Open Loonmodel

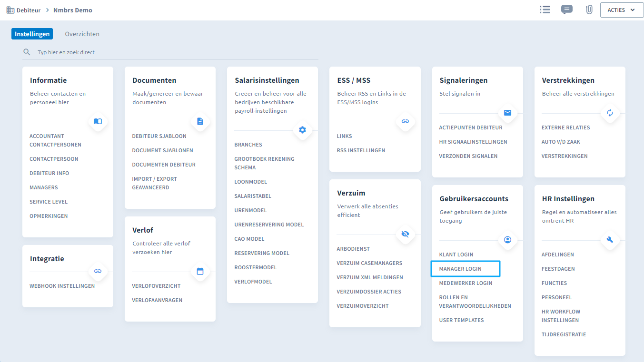click(250, 182)
